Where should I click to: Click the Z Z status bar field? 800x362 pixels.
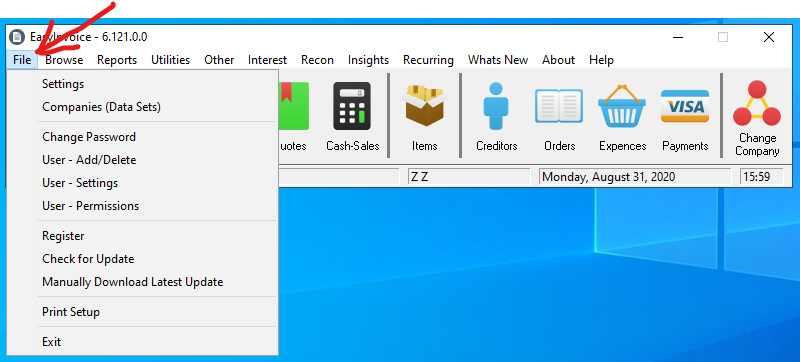(x=469, y=177)
